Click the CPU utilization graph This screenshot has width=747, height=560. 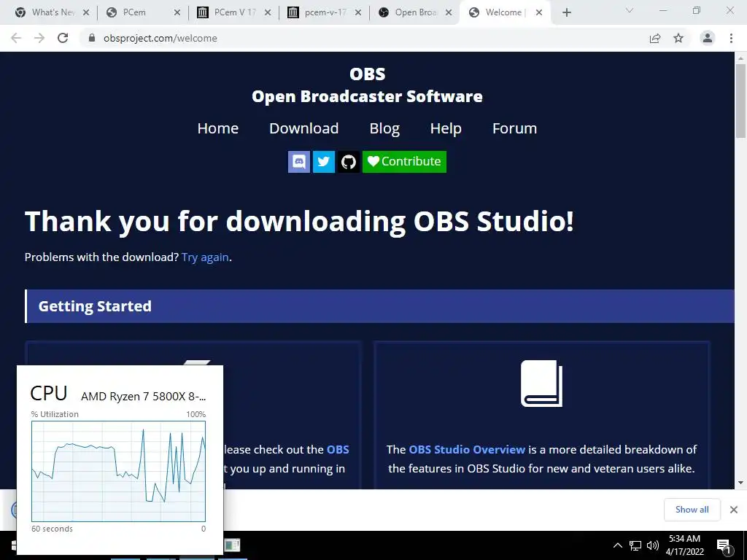[x=119, y=471]
